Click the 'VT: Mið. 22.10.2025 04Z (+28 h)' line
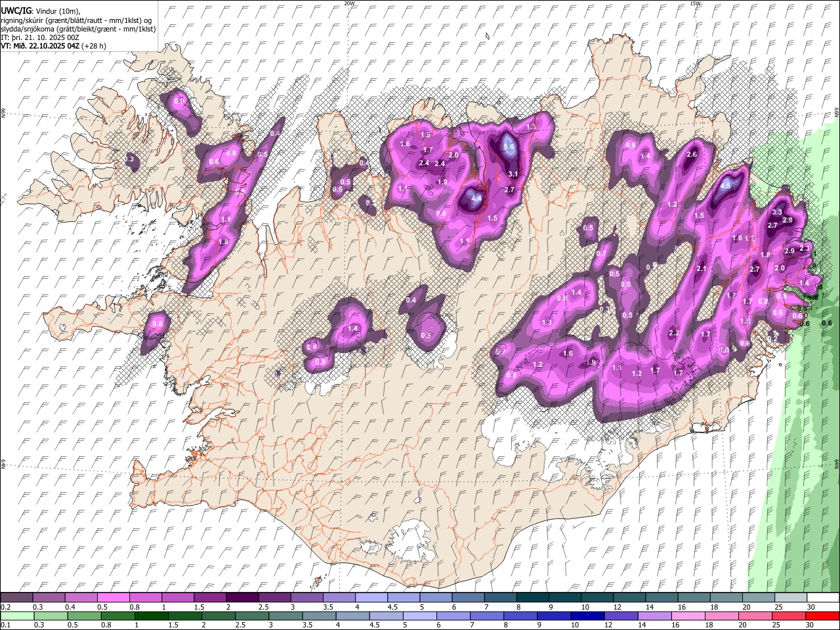The image size is (840, 630). 53,46
